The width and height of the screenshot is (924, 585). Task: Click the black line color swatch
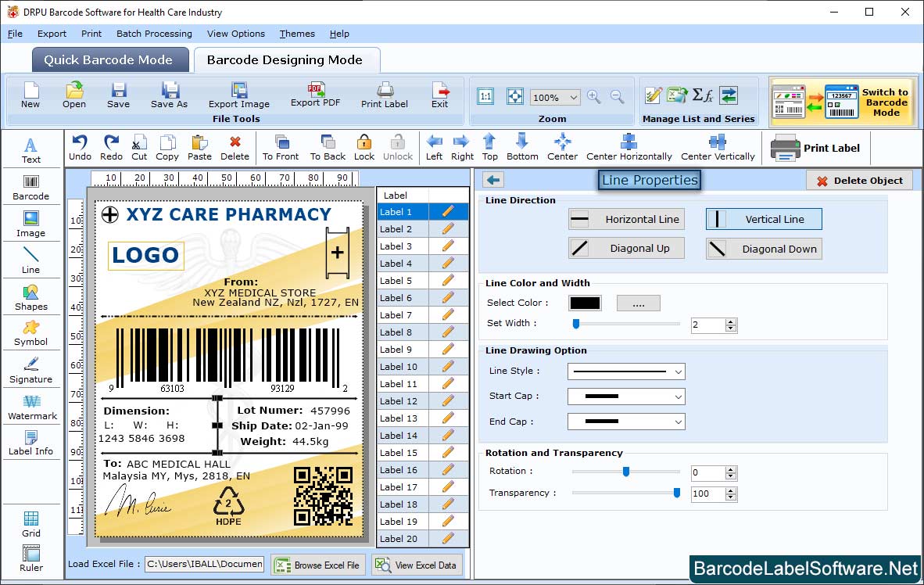tap(586, 303)
